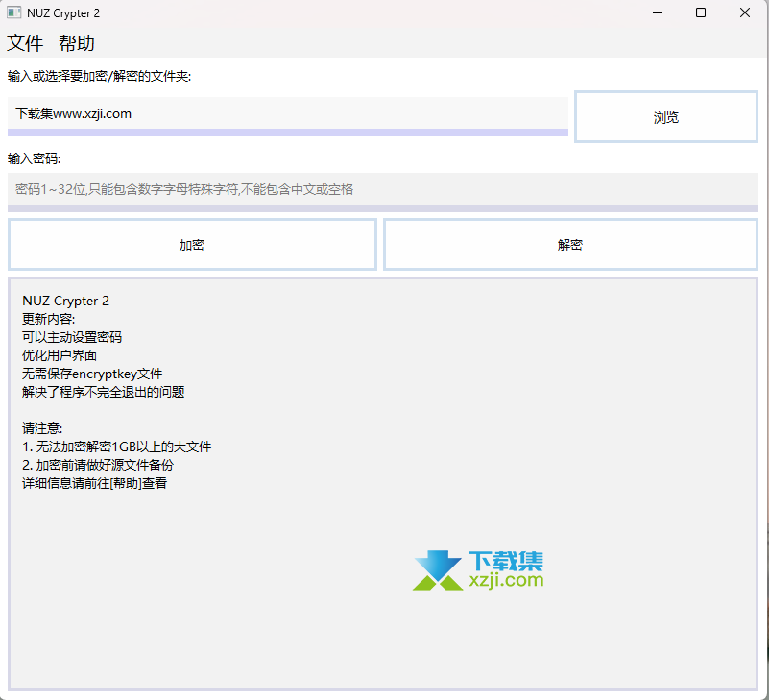769x700 pixels.
Task: Click the line '详细信息请前往[帮助]查看'
Action: pos(95,483)
